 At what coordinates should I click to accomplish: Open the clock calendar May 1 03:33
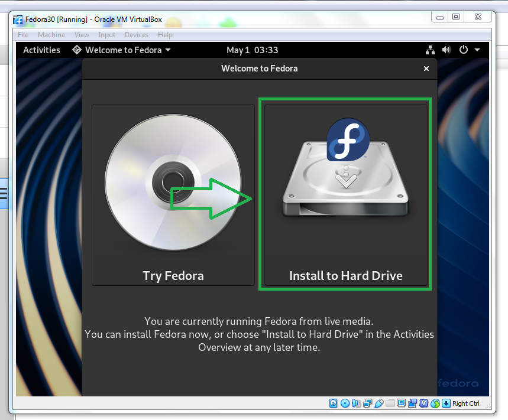click(x=252, y=50)
